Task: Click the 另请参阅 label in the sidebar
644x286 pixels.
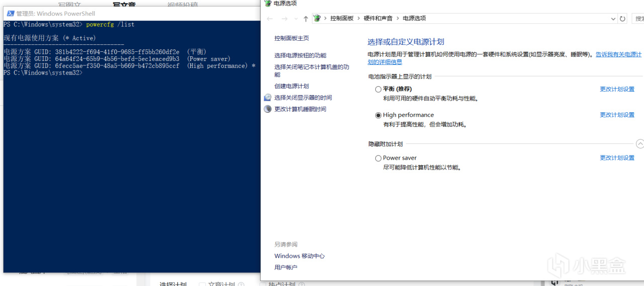Action: click(286, 244)
